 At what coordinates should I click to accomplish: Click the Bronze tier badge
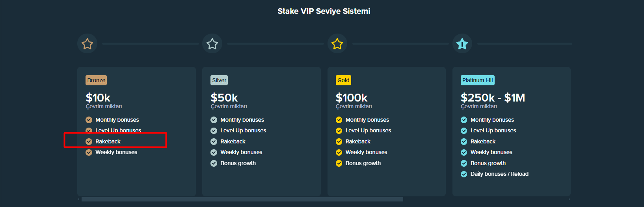click(x=96, y=80)
